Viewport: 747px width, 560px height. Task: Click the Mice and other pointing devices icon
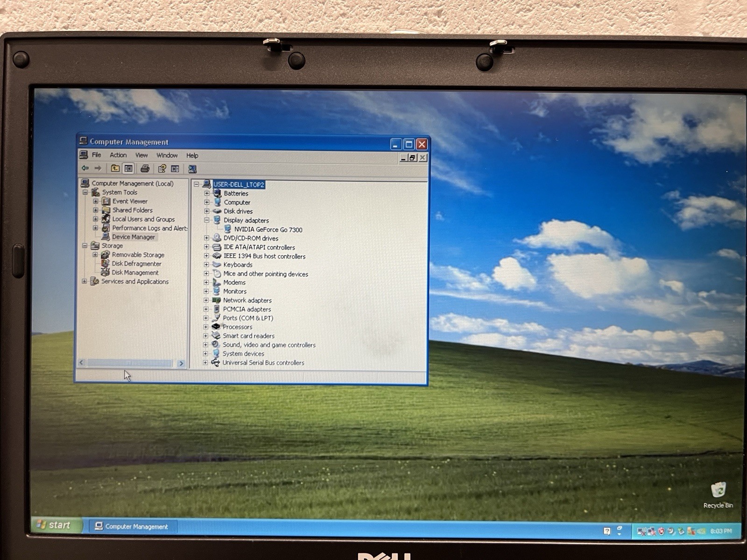coord(217,273)
